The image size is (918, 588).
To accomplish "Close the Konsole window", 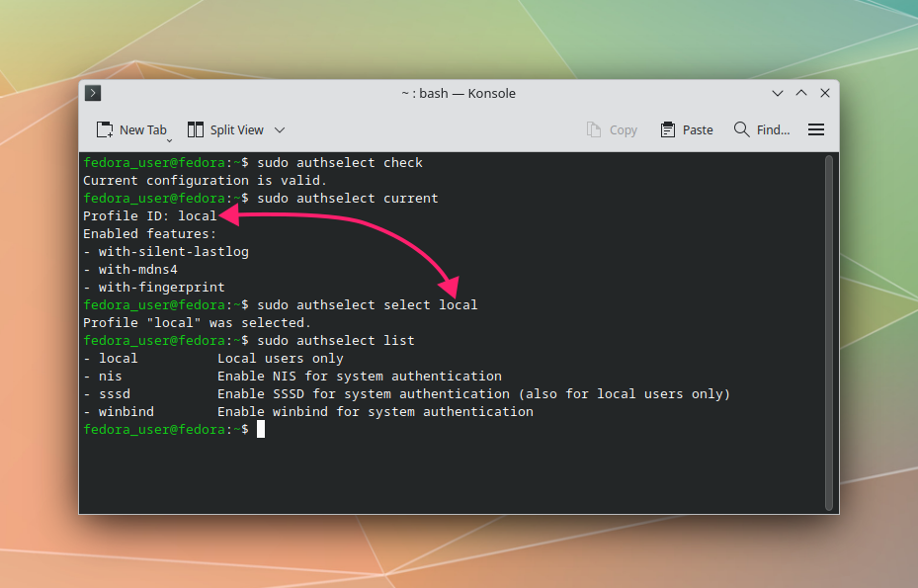I will click(x=825, y=93).
